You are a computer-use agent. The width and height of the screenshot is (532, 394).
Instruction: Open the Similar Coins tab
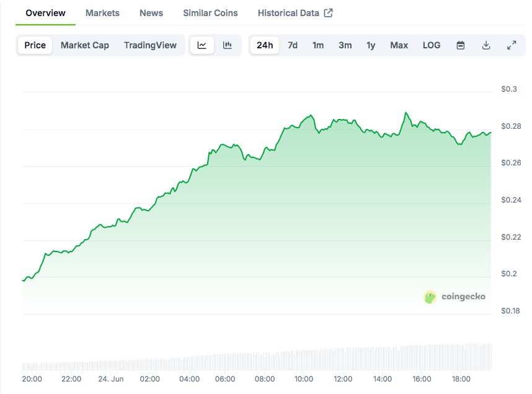[x=210, y=13]
